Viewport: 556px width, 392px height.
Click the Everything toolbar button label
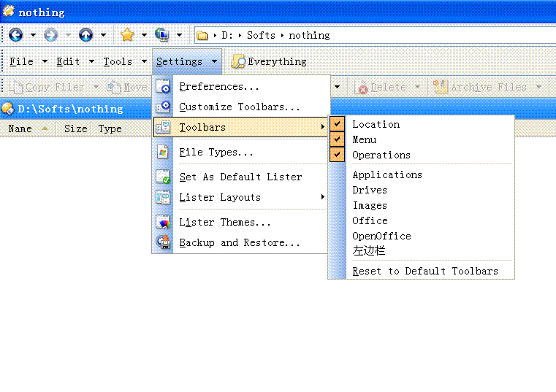(x=277, y=61)
